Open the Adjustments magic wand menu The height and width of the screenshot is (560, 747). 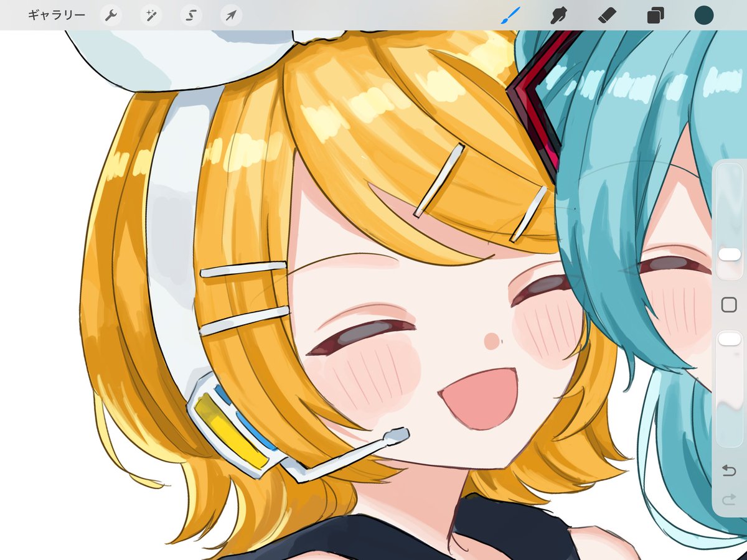click(151, 16)
